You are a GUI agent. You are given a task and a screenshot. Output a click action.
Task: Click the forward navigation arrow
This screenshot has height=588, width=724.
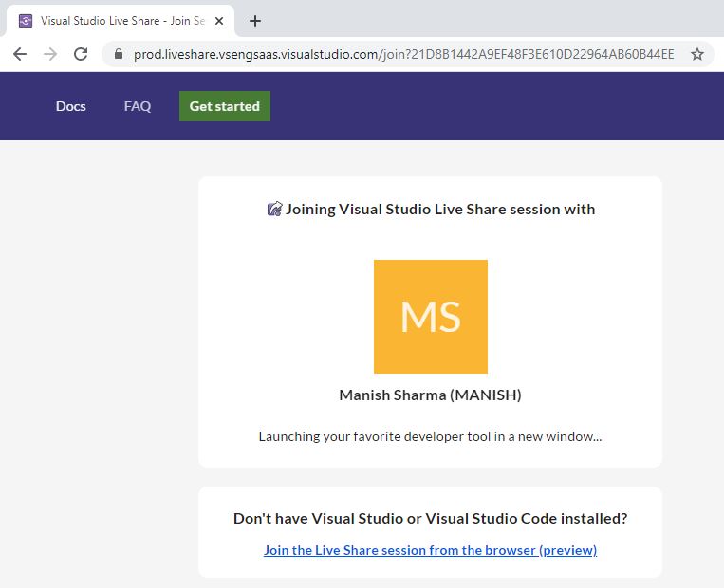tap(50, 54)
